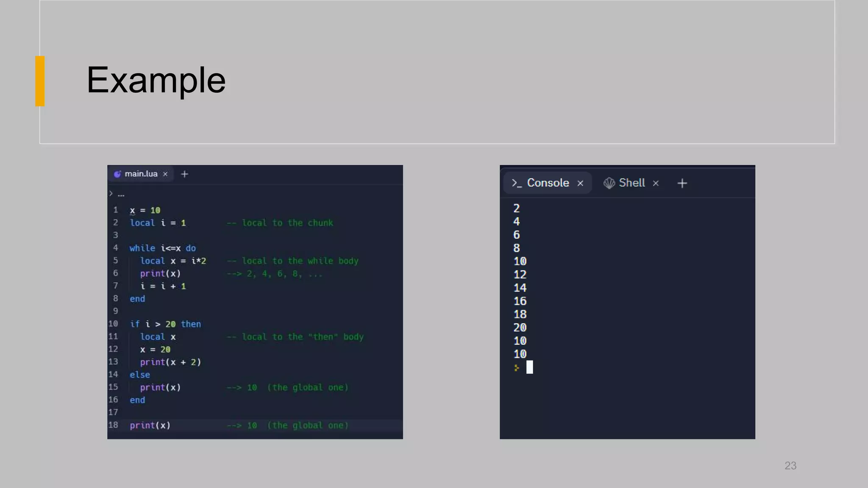Switch to the Console tab

(x=547, y=183)
